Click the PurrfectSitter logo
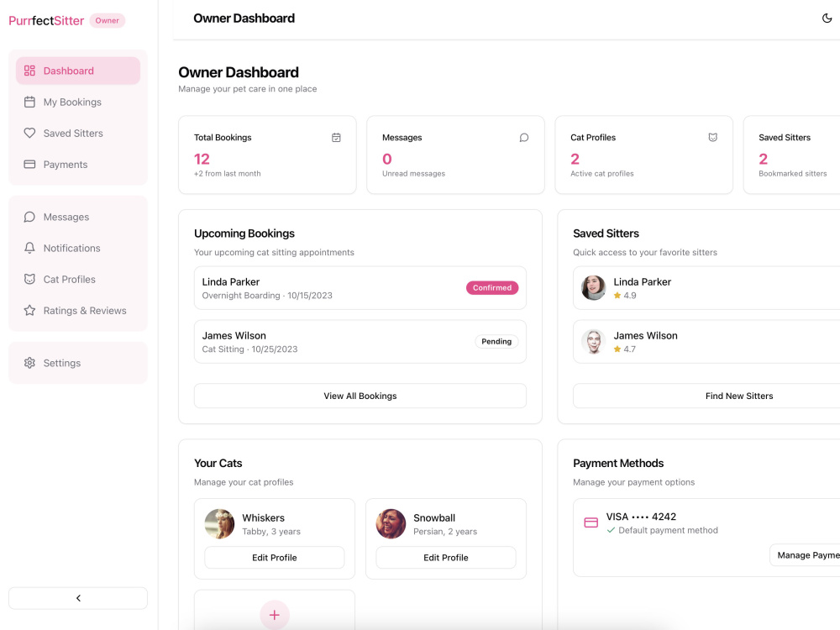 46,21
